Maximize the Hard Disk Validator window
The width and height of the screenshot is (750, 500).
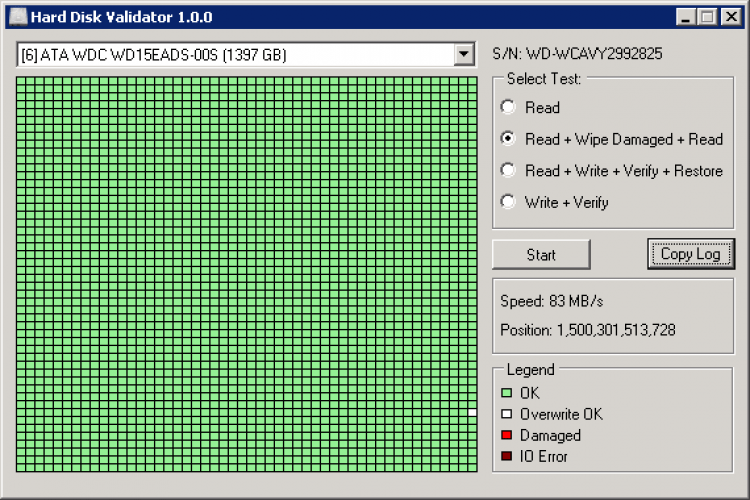click(707, 17)
